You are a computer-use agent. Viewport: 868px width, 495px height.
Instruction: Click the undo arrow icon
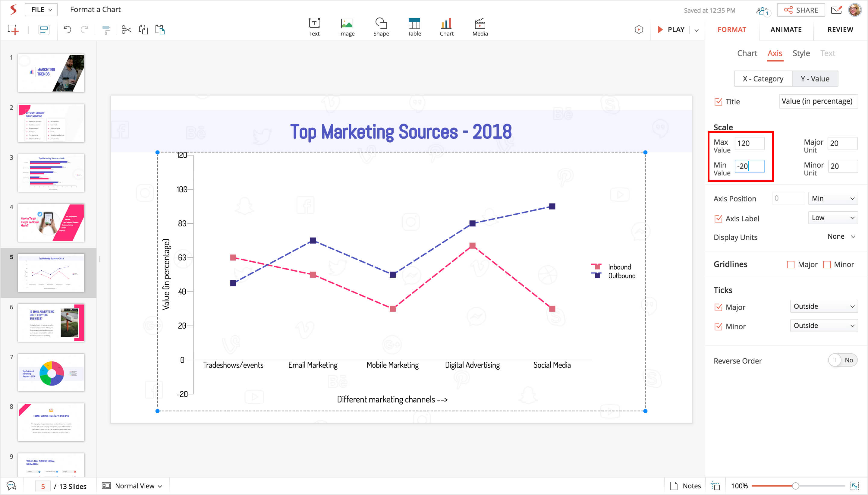(67, 30)
